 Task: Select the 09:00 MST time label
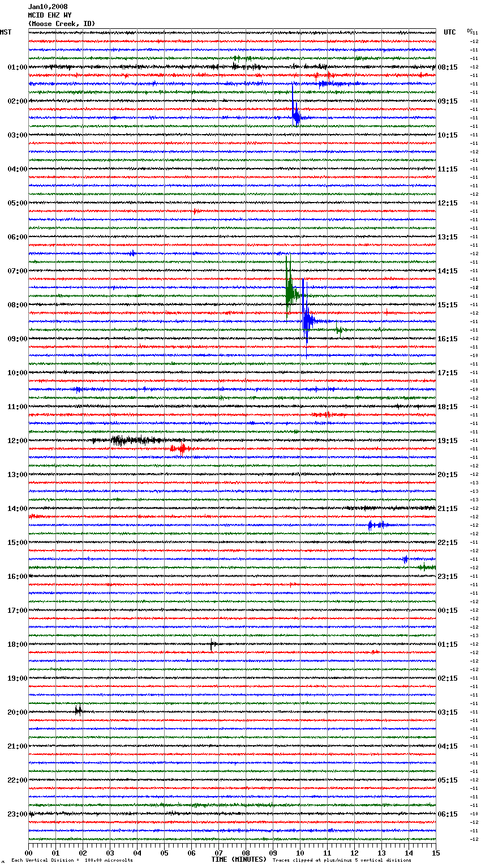17,339
